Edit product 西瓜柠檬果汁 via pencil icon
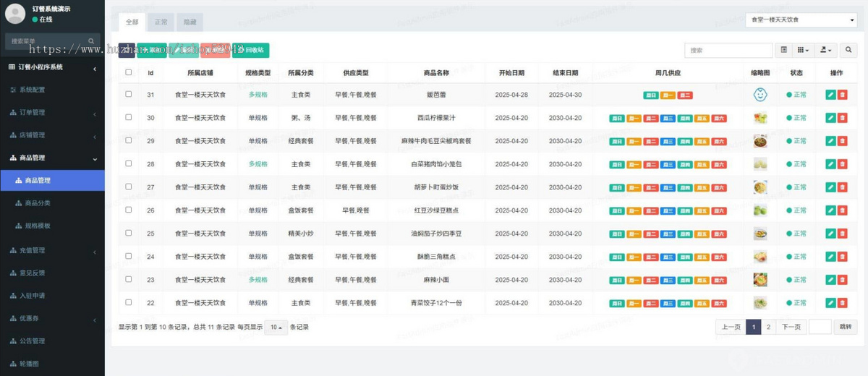 830,118
